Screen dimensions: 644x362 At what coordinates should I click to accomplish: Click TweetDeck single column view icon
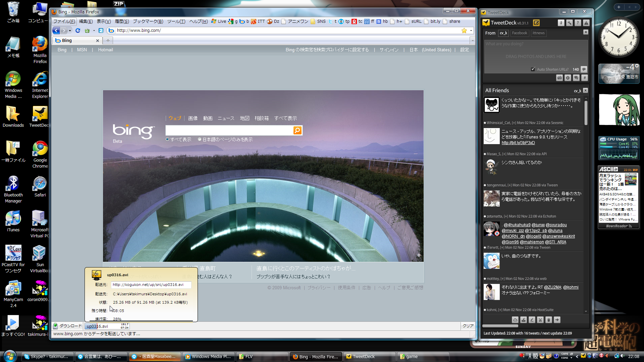pyautogui.click(x=561, y=23)
